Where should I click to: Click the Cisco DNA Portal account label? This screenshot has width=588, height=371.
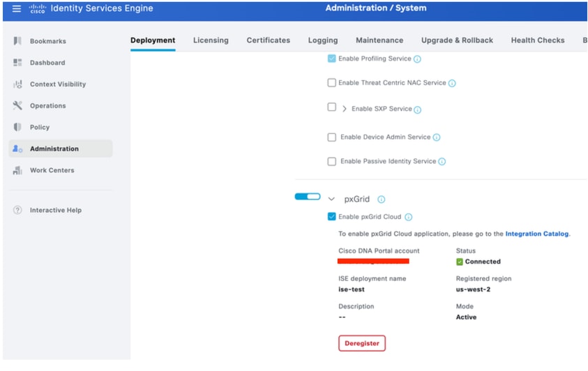[379, 251]
